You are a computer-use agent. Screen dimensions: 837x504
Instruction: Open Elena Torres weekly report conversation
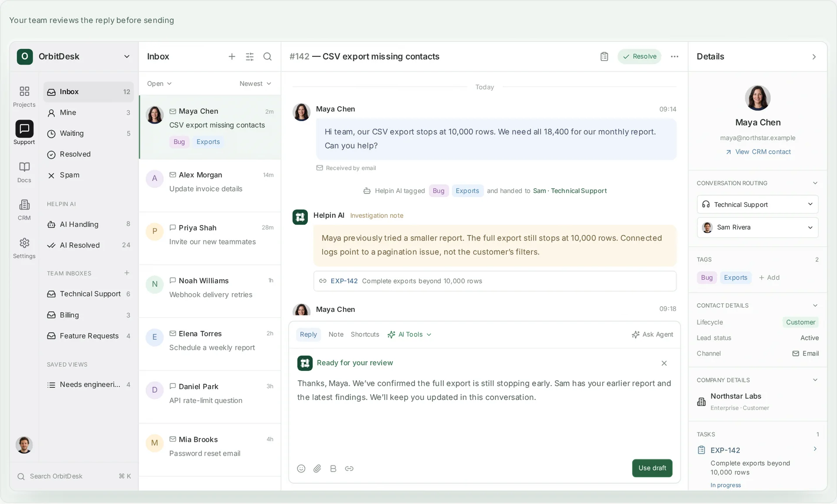click(x=210, y=345)
